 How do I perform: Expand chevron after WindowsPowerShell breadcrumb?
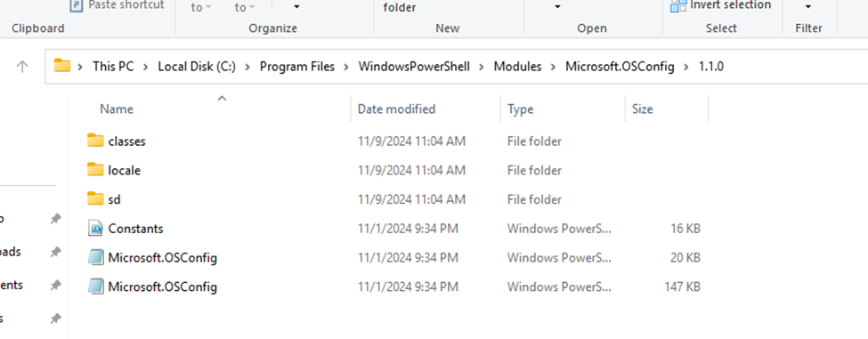pos(482,67)
